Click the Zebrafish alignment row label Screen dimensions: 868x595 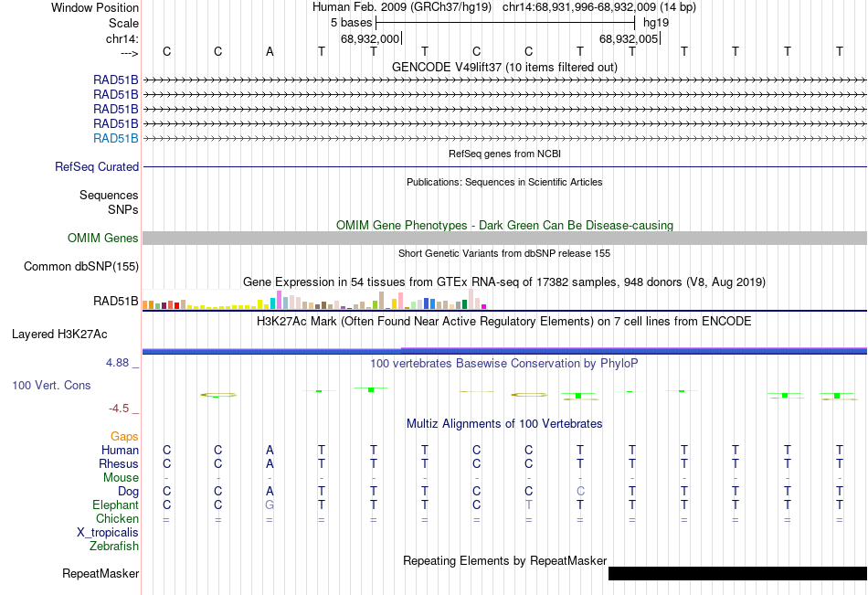(113, 546)
